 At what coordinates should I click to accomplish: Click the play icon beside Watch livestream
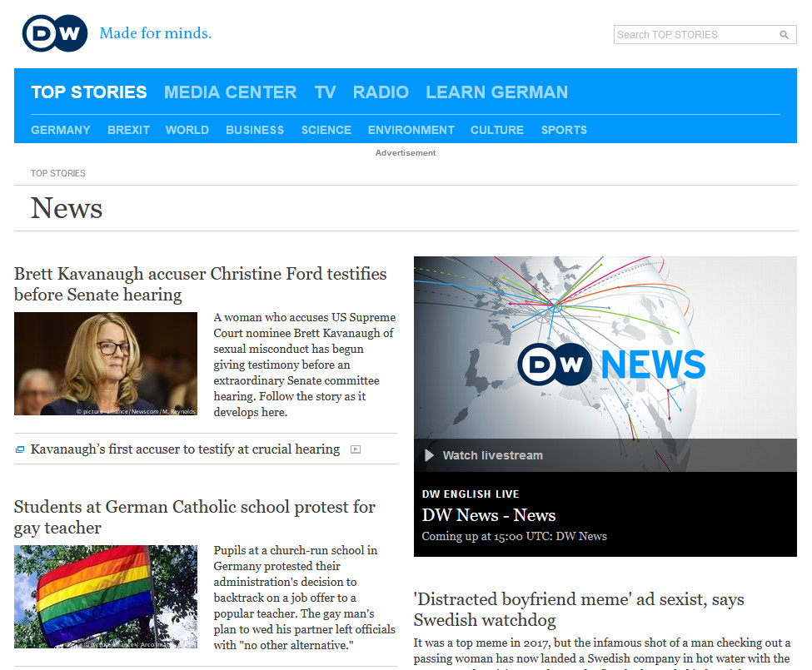(429, 455)
